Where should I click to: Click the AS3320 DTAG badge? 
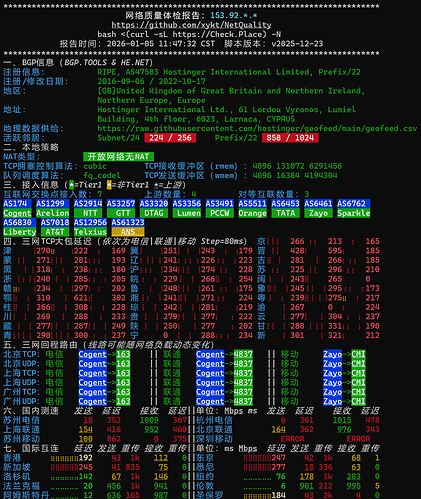point(154,208)
